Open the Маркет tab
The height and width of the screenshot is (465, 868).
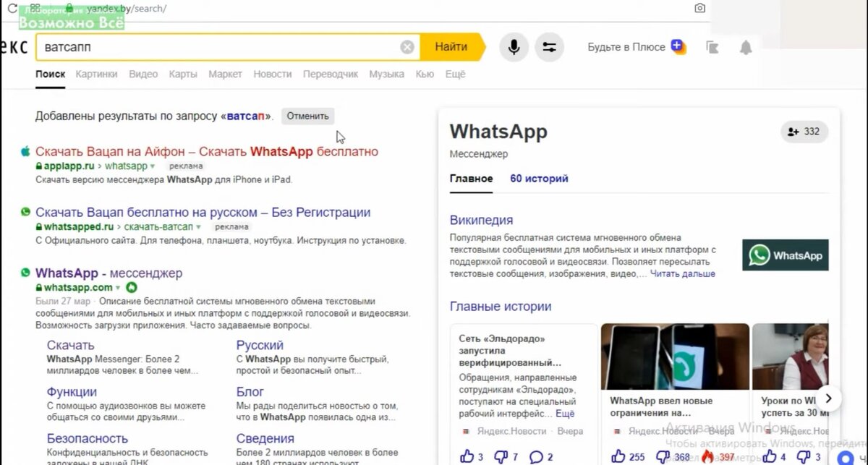coord(225,74)
